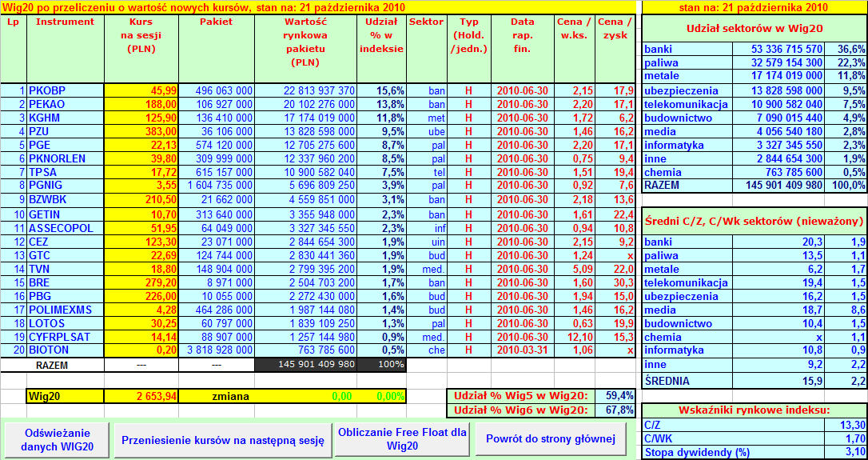The image size is (868, 460).
Task: Click the Wig20 index value 2 653,94
Action: [x=141, y=396]
